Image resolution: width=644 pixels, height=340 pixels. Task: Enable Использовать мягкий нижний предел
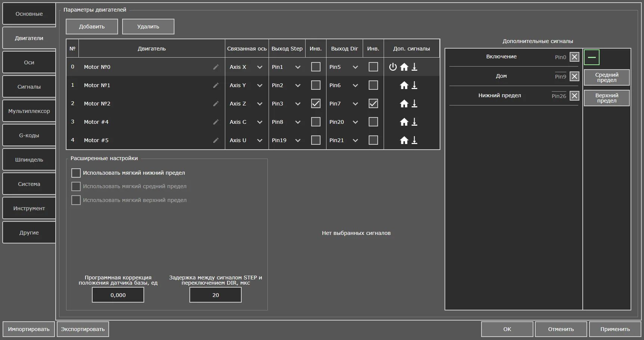[76, 173]
